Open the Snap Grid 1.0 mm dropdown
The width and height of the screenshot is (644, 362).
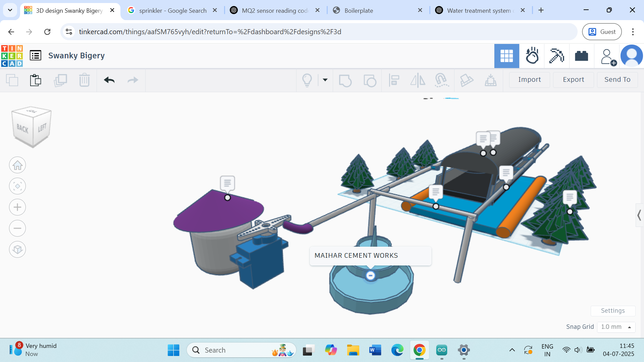pyautogui.click(x=616, y=327)
